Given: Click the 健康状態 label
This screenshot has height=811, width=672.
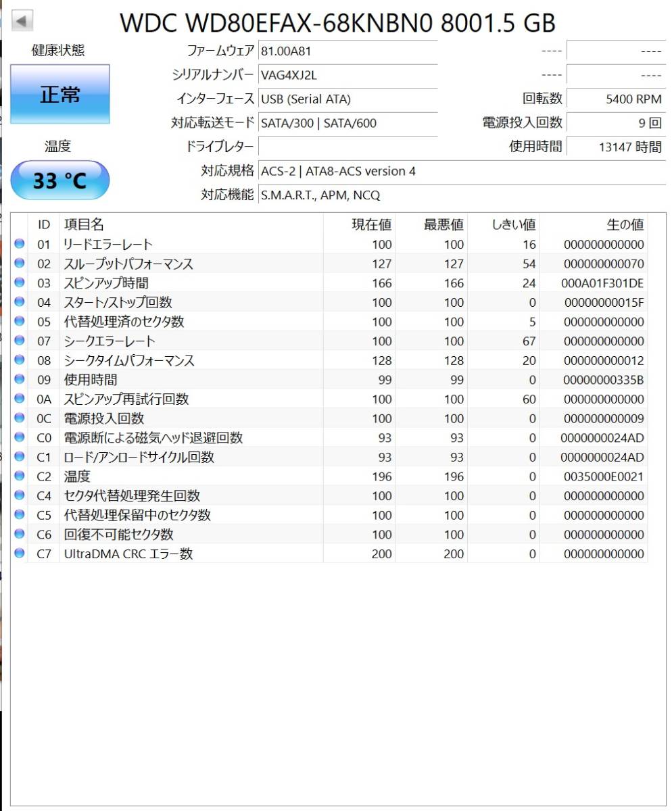Looking at the screenshot, I should pyautogui.click(x=58, y=51).
